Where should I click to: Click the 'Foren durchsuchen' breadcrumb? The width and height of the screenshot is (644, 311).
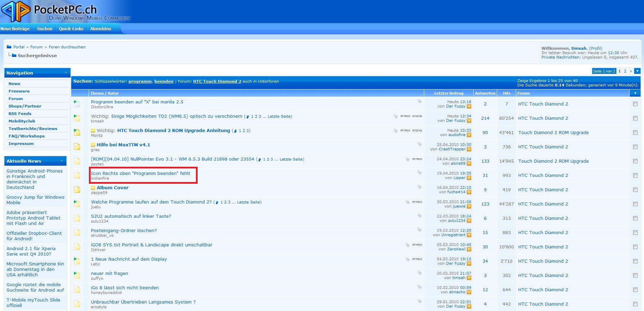(x=67, y=47)
